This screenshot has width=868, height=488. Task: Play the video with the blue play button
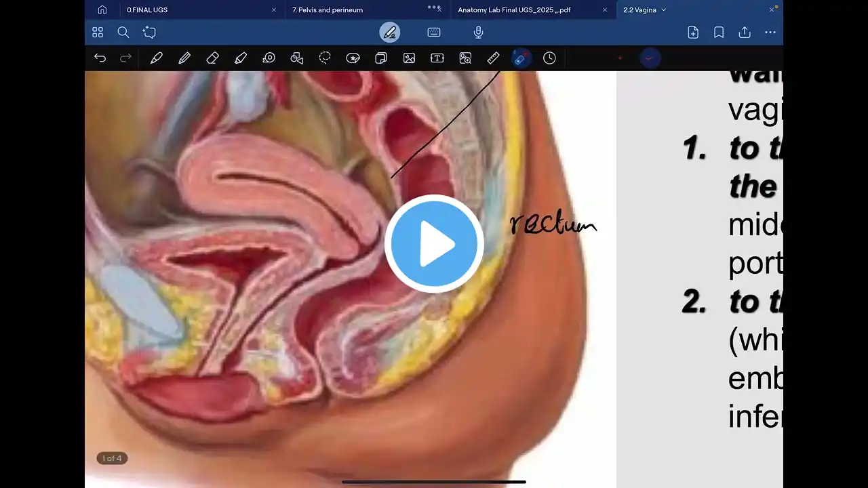[434, 244]
